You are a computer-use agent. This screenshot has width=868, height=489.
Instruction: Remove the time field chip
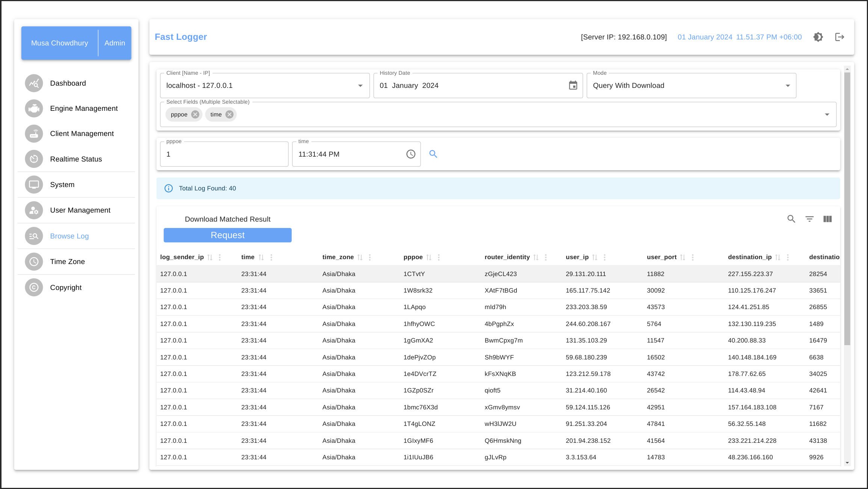pyautogui.click(x=229, y=115)
